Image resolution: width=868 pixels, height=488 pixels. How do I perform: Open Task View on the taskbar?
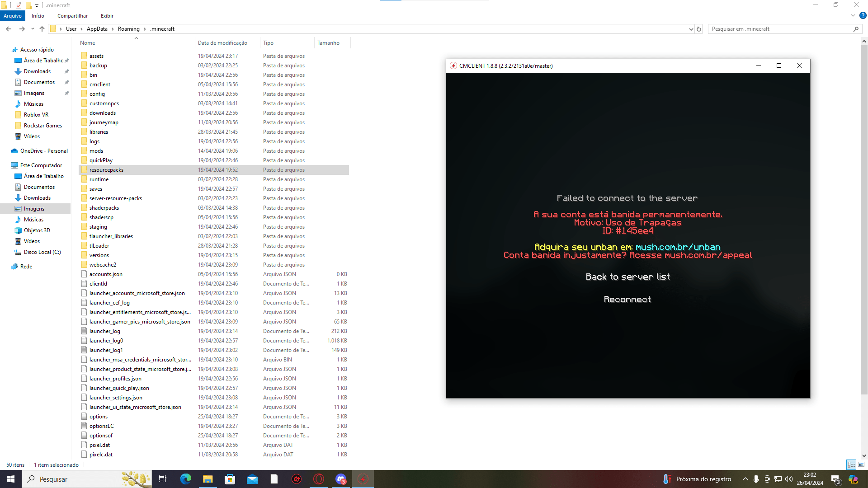click(x=163, y=479)
